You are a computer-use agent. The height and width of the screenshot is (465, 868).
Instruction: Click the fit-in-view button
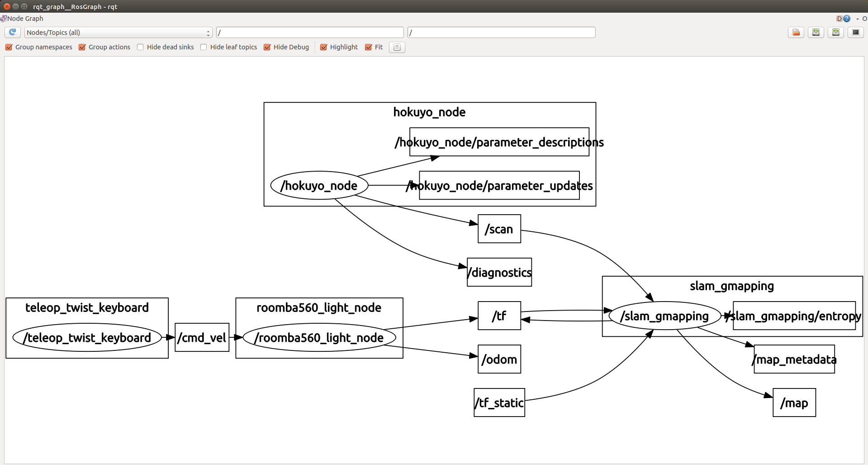point(397,47)
